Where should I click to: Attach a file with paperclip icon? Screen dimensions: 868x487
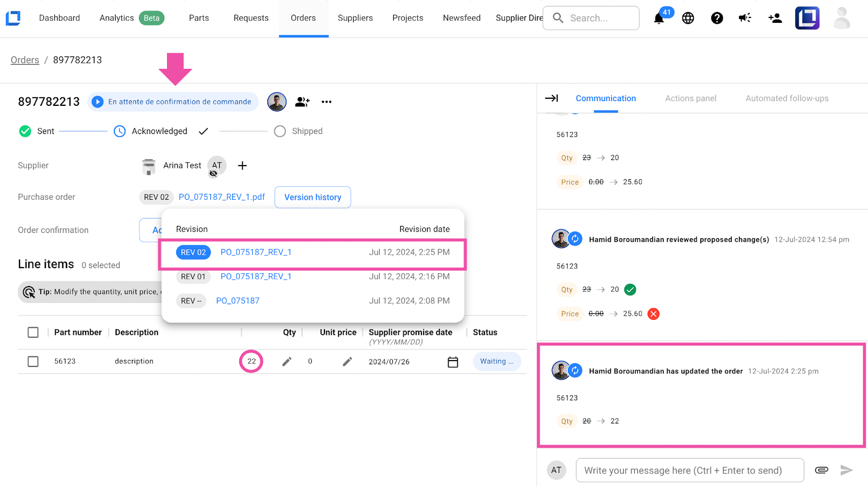[821, 470]
